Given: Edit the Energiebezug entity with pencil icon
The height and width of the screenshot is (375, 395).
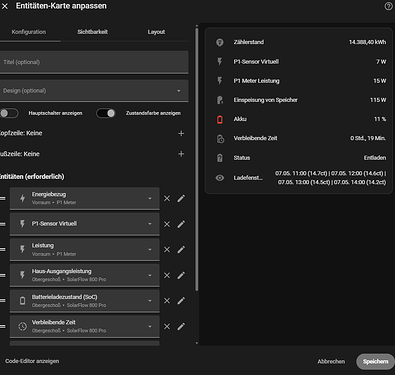Looking at the screenshot, I should [181, 199].
